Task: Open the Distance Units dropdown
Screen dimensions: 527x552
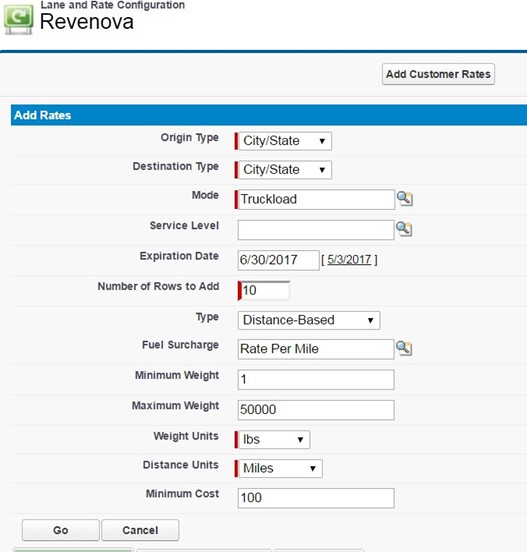Action: click(280, 469)
